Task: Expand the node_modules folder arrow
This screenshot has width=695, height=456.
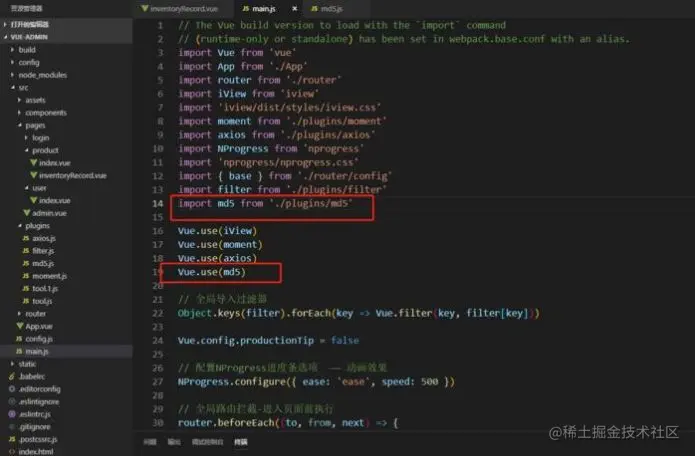Action: 12,75
